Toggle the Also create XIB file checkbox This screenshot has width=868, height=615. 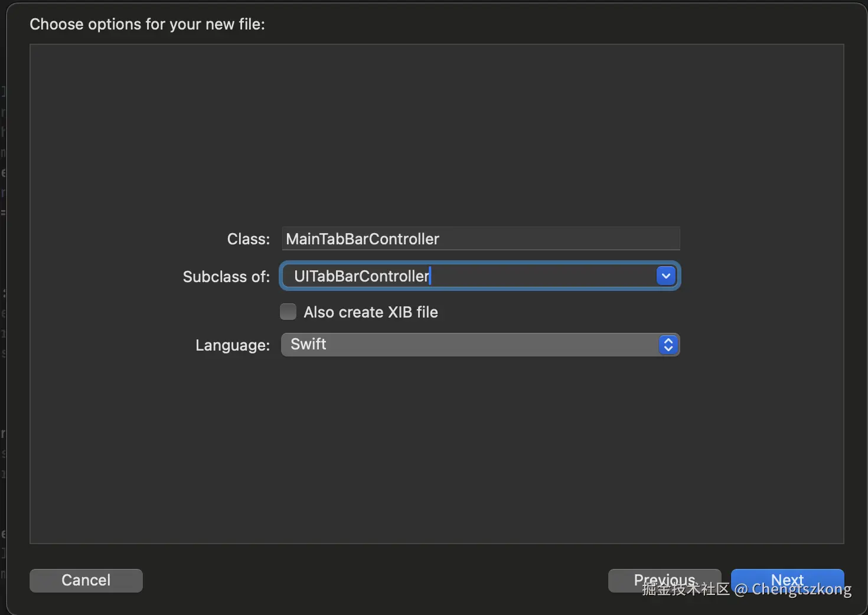(288, 312)
